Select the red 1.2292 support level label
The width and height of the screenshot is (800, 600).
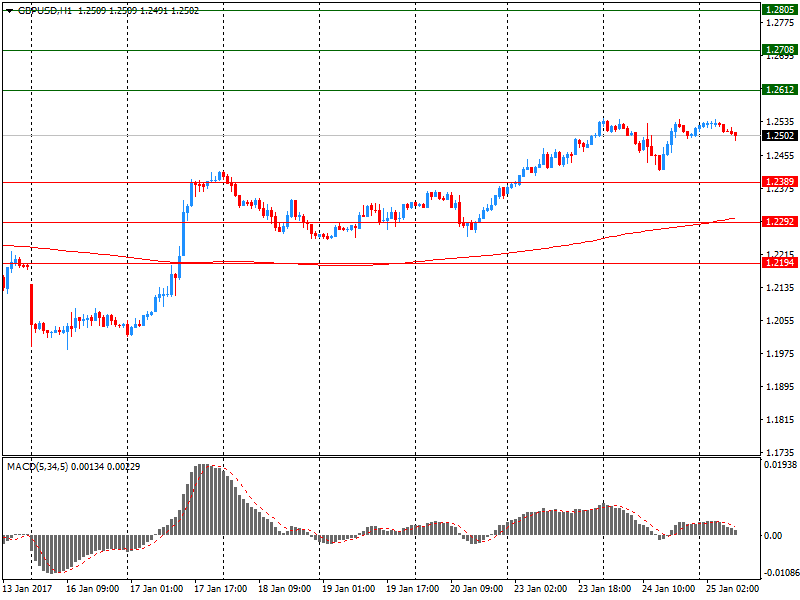780,221
